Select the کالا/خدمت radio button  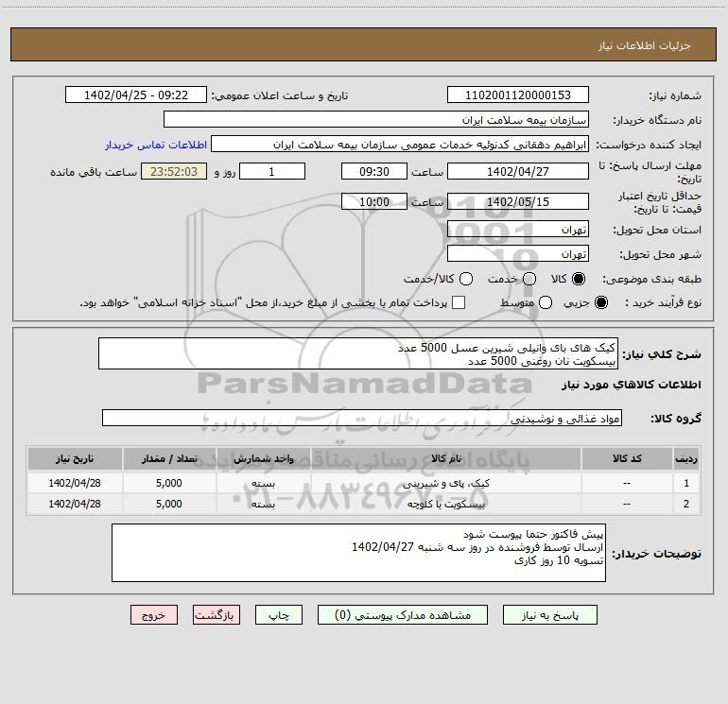pyautogui.click(x=466, y=279)
